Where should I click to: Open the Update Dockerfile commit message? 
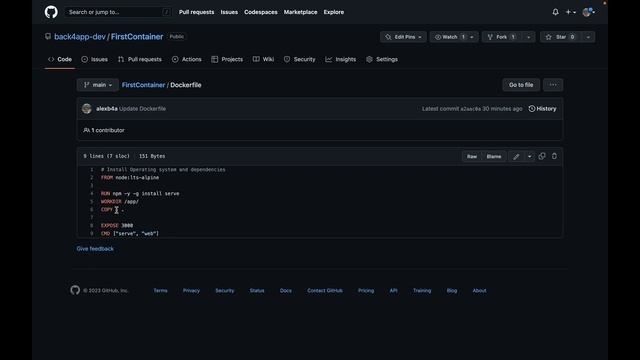pyautogui.click(x=142, y=109)
